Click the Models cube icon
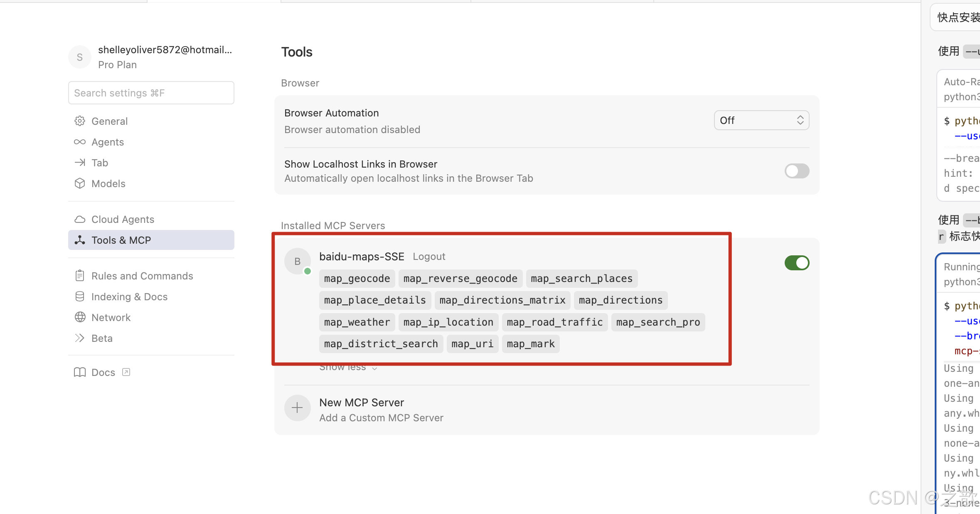The width and height of the screenshot is (980, 514). 80,183
